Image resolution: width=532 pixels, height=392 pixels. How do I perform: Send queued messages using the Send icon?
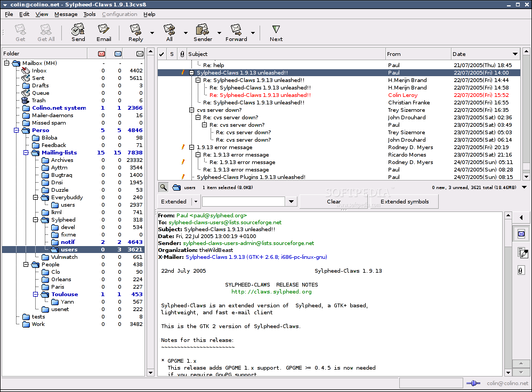77,32
